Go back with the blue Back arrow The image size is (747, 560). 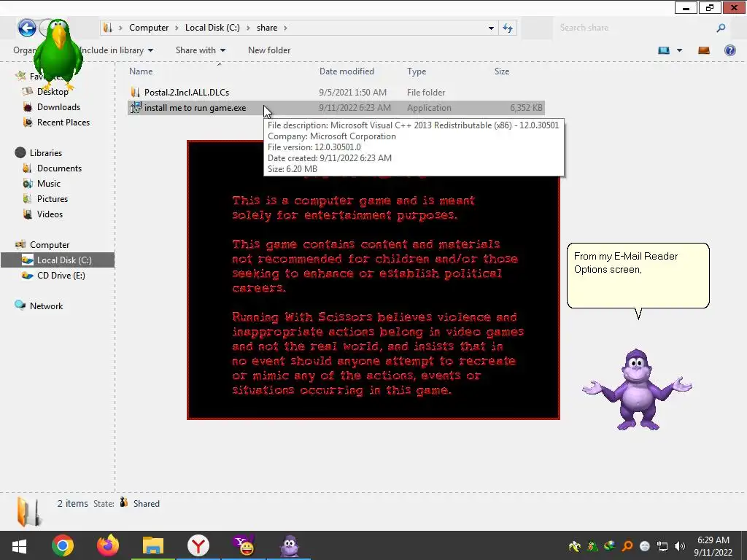[27, 28]
